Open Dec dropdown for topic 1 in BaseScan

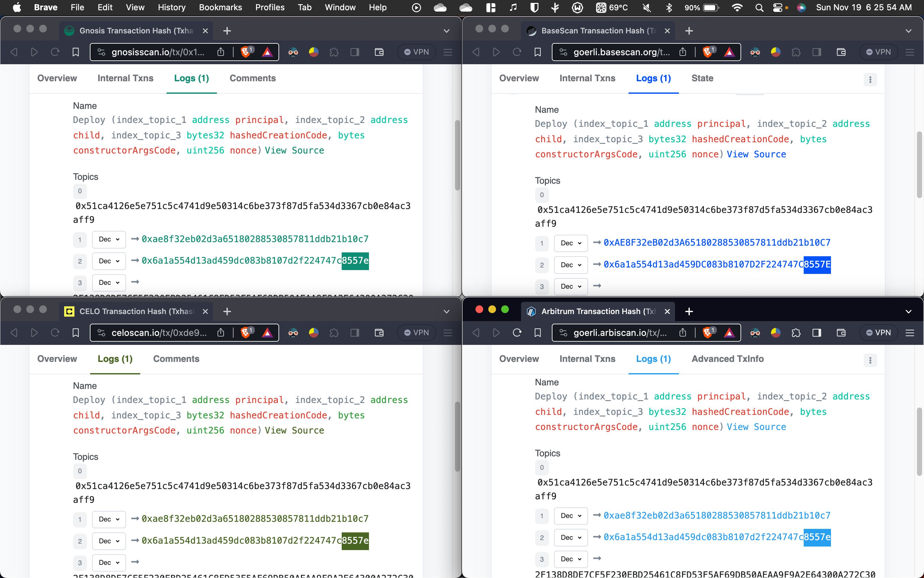(x=571, y=243)
